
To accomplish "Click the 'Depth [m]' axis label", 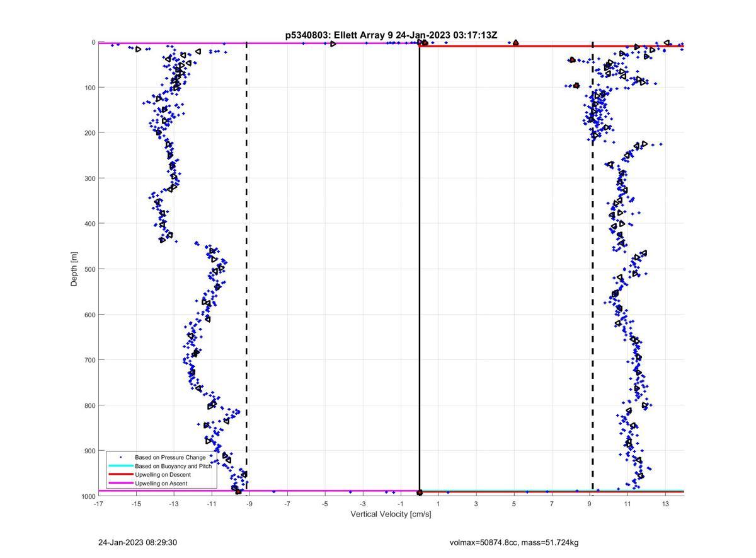I will pyautogui.click(x=74, y=269).
